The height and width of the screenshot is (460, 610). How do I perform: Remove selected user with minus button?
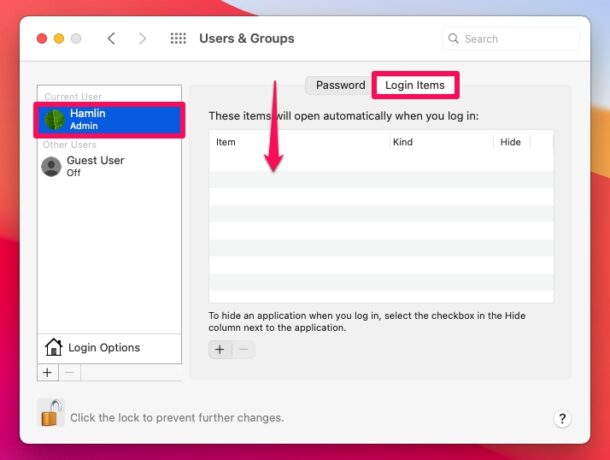pos(70,372)
